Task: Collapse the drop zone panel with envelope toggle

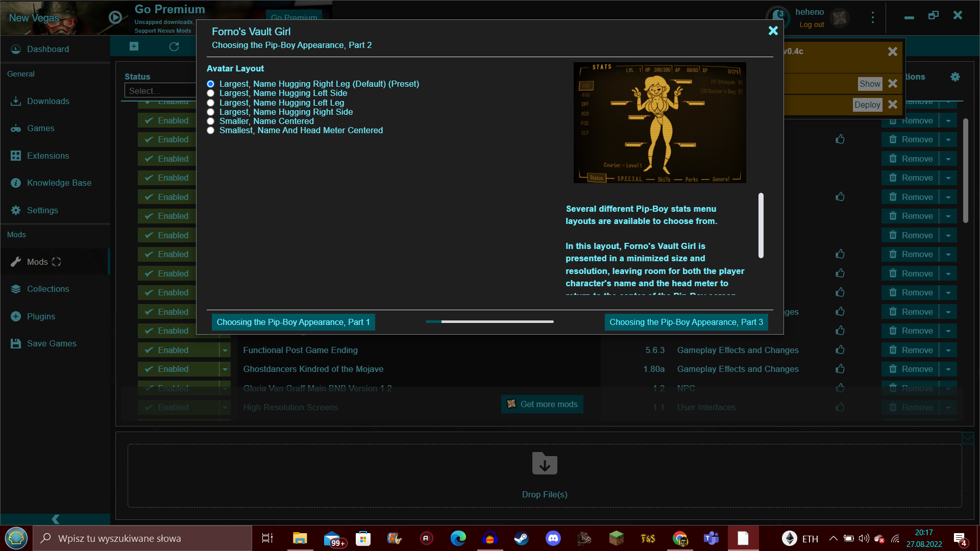Action: point(968,438)
